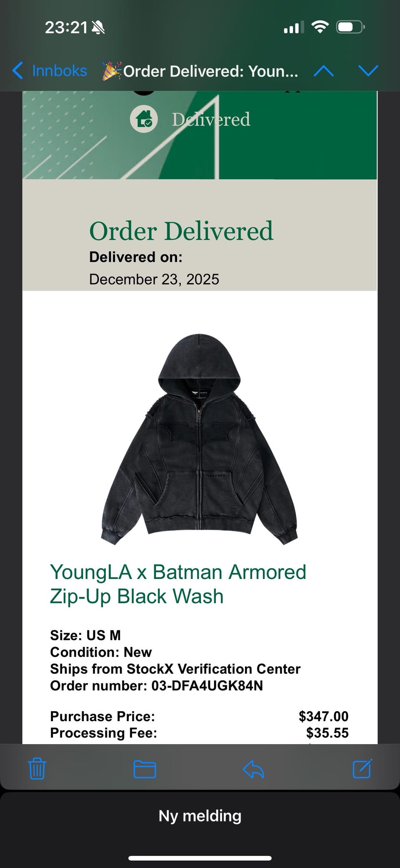Image resolution: width=400 pixels, height=868 pixels.
Task: Tap the trash icon to delete email
Action: [x=37, y=768]
